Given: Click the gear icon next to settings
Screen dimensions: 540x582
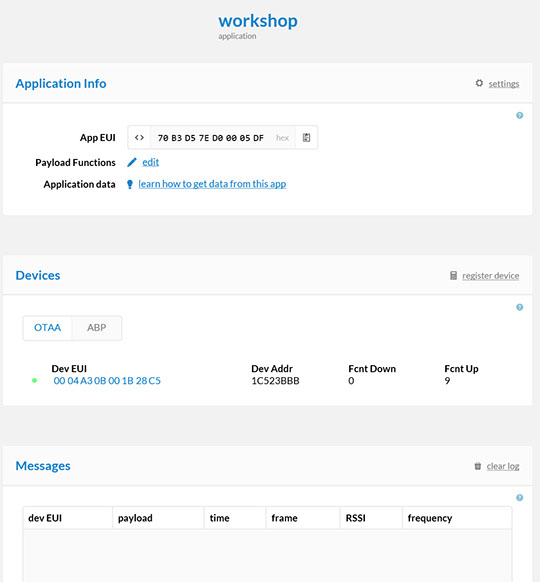Looking at the screenshot, I should tap(479, 83).
